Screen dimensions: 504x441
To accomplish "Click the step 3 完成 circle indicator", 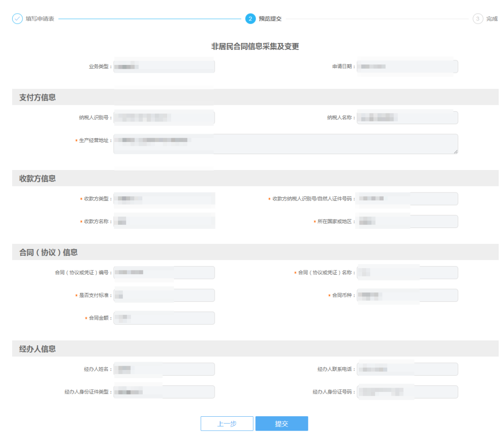I will 477,19.
